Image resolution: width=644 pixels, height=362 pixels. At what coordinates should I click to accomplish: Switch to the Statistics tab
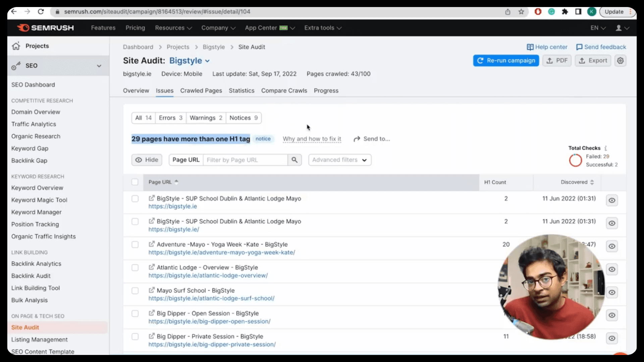[x=241, y=91]
